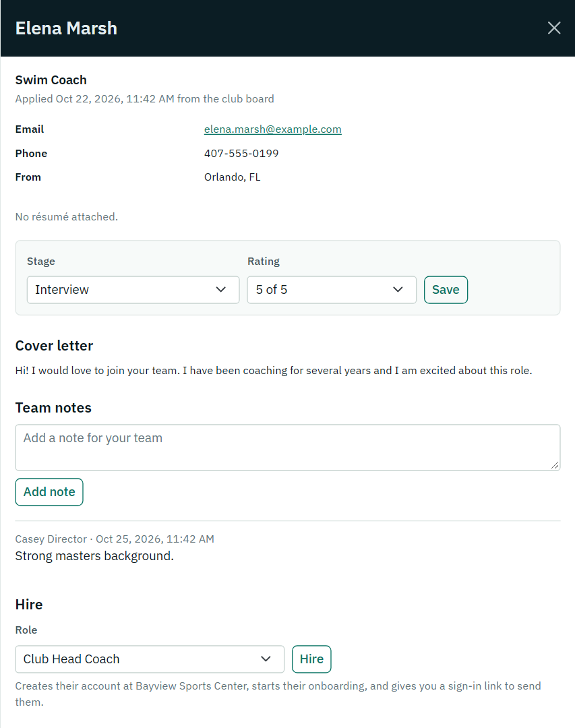Grab the team notes textarea resize handle
Screen dimensions: 575x728
(x=555, y=465)
